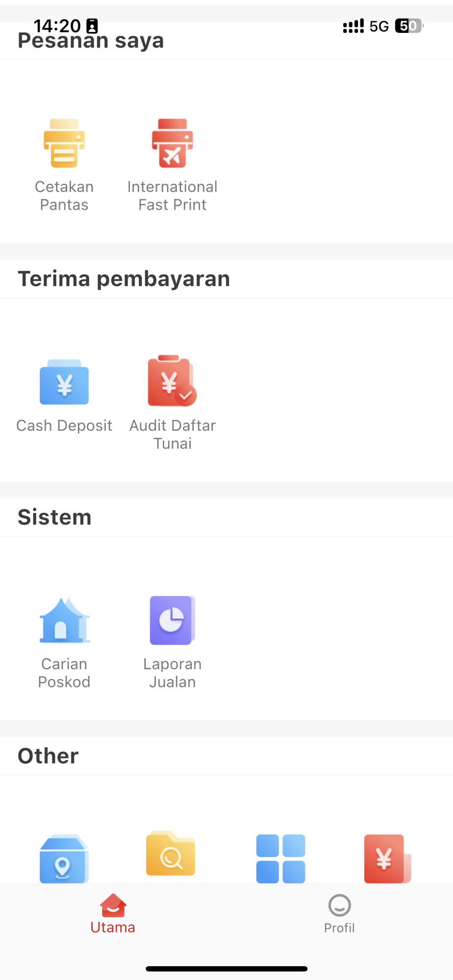This screenshot has width=453, height=980.
Task: Open the red yen document icon
Action: pos(387,858)
